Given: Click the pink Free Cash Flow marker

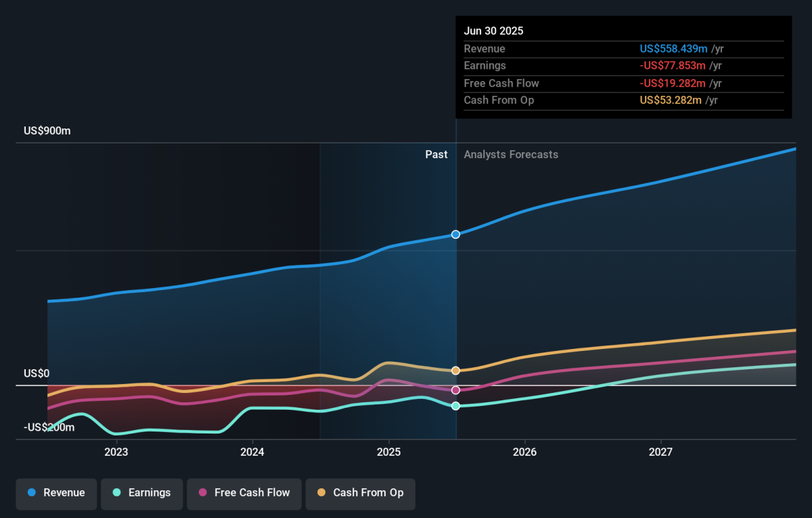Looking at the screenshot, I should click(x=455, y=390).
